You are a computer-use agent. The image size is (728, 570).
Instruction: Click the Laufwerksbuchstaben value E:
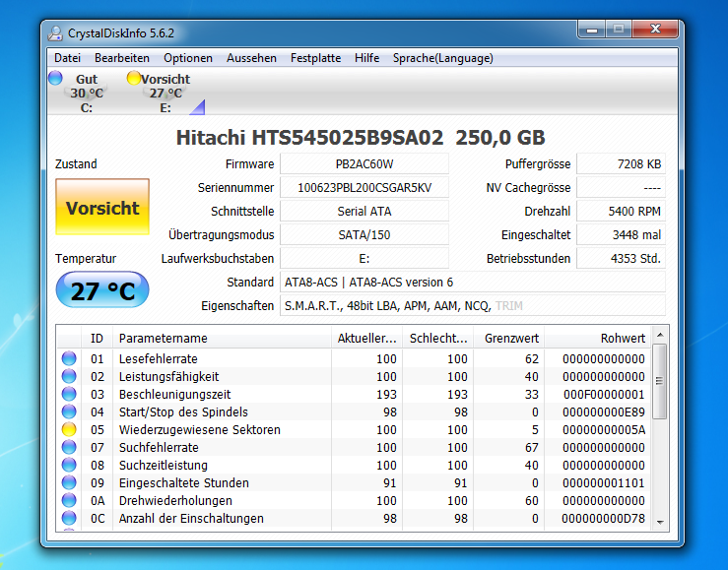(x=364, y=259)
